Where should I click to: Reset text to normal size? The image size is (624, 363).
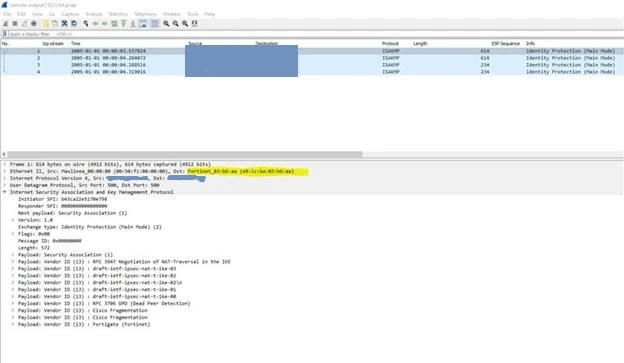point(185,24)
